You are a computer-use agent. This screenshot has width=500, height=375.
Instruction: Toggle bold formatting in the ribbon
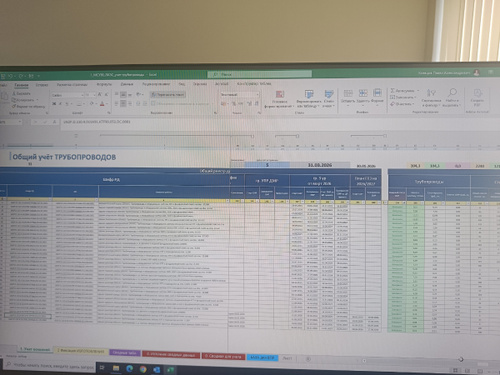pos(54,104)
